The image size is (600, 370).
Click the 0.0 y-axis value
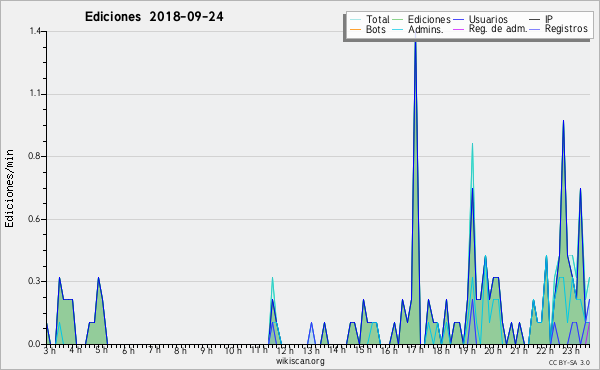[35, 344]
